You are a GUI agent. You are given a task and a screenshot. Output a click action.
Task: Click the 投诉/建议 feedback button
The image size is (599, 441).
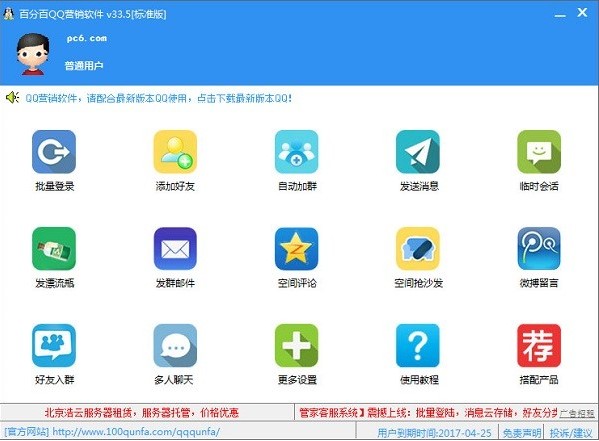[x=571, y=433]
